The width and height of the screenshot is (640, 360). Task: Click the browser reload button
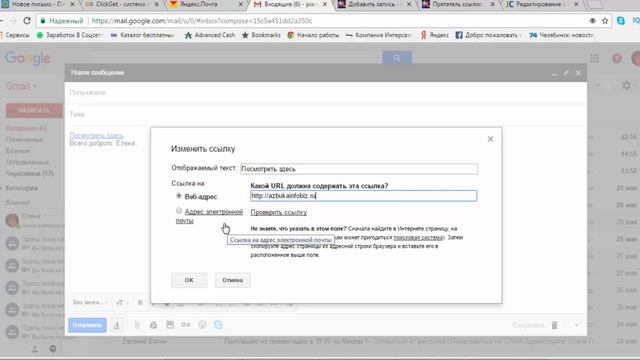tap(27, 20)
